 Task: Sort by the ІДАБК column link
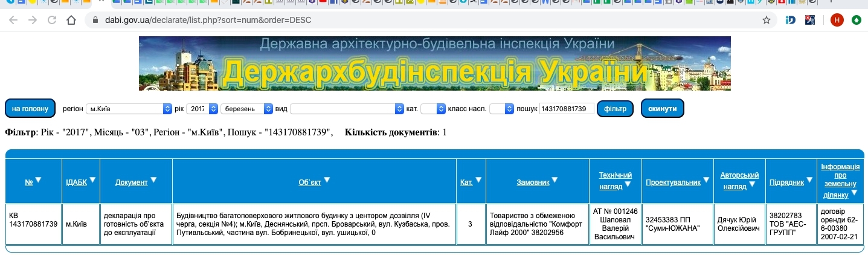click(76, 182)
